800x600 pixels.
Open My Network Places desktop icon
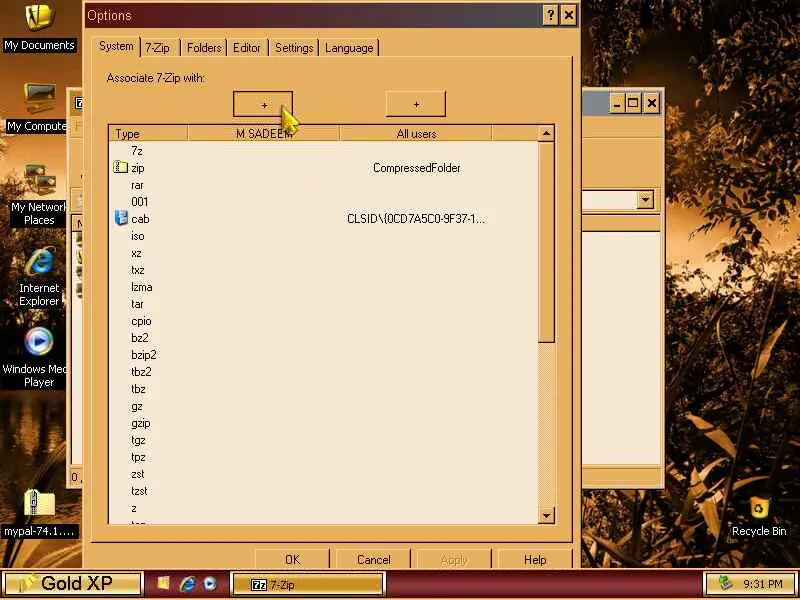[x=39, y=196]
